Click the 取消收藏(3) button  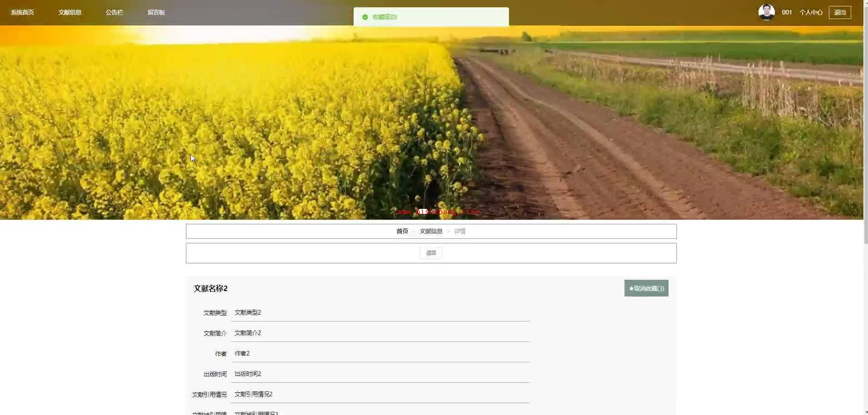click(x=646, y=288)
